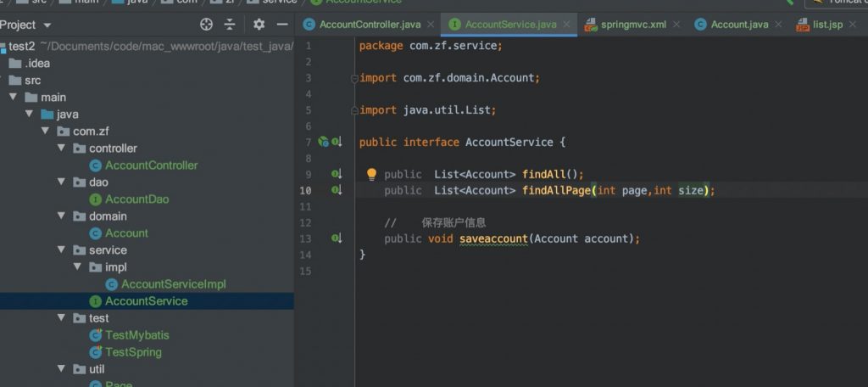This screenshot has width=868, height=387.
Task: Open AccountController class in tree
Action: 151,165
